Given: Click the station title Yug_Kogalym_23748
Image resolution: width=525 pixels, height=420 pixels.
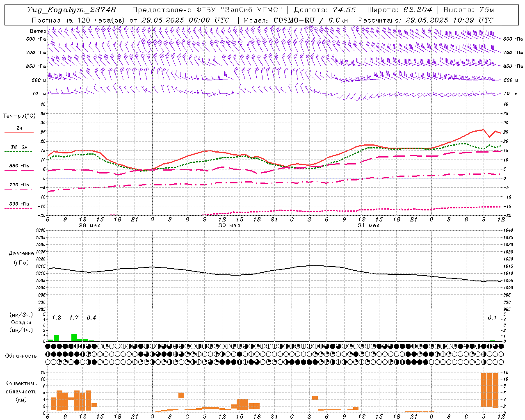Looking at the screenshot, I should click(71, 10).
